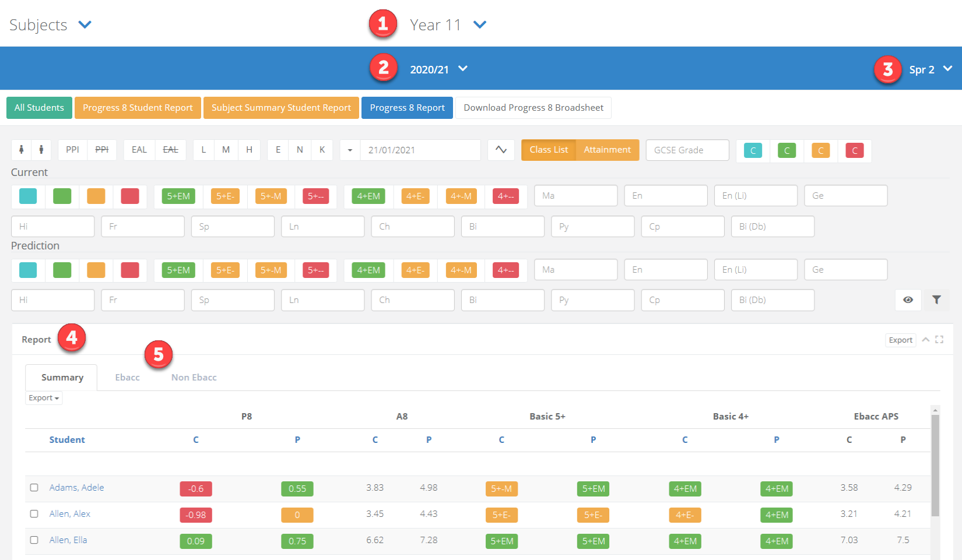This screenshot has height=560, width=962.
Task: Click All Students button
Action: click(x=39, y=108)
